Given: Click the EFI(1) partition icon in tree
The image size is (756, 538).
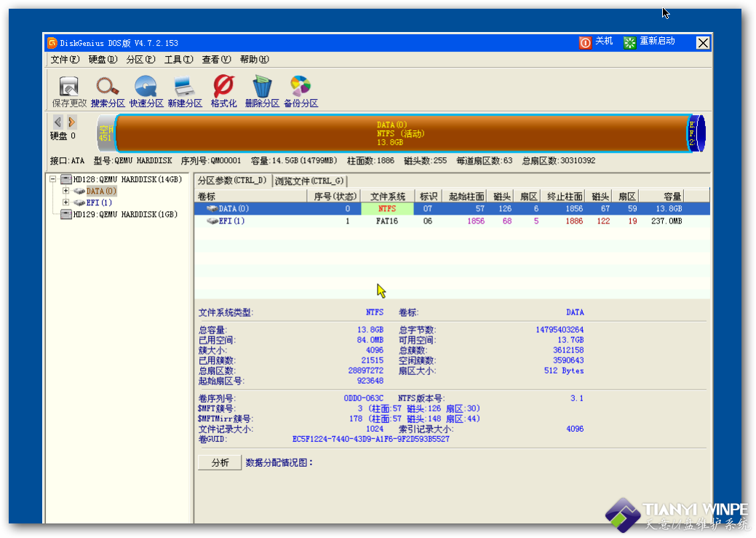Looking at the screenshot, I should (79, 203).
